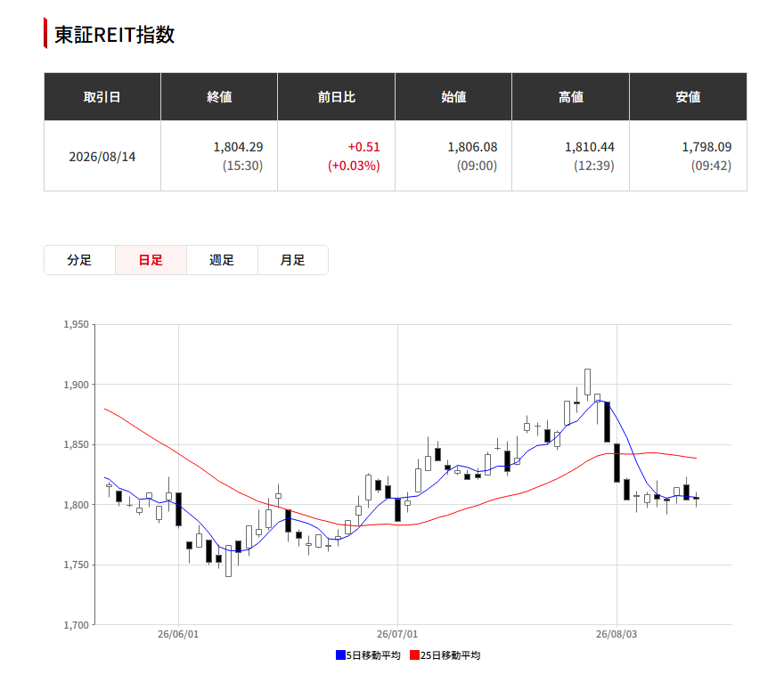Click the 1,700 y-axis label
The height and width of the screenshot is (683, 784).
pos(76,625)
